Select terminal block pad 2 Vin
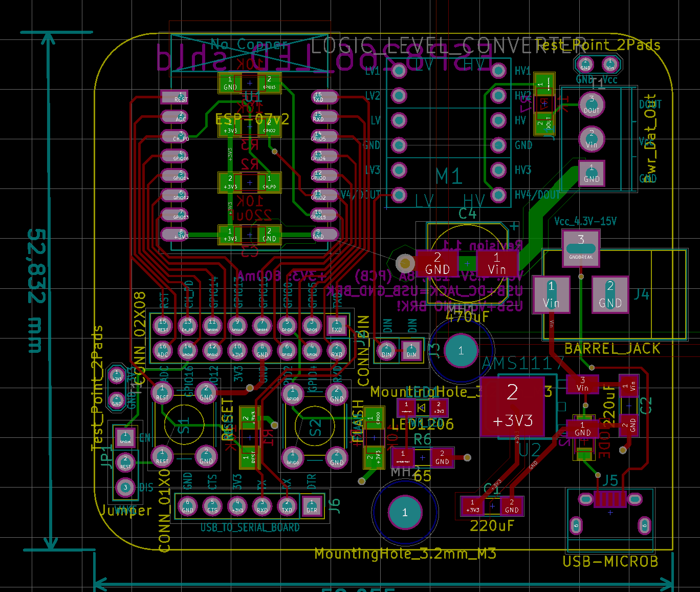This screenshot has height=592, width=700. (x=592, y=139)
